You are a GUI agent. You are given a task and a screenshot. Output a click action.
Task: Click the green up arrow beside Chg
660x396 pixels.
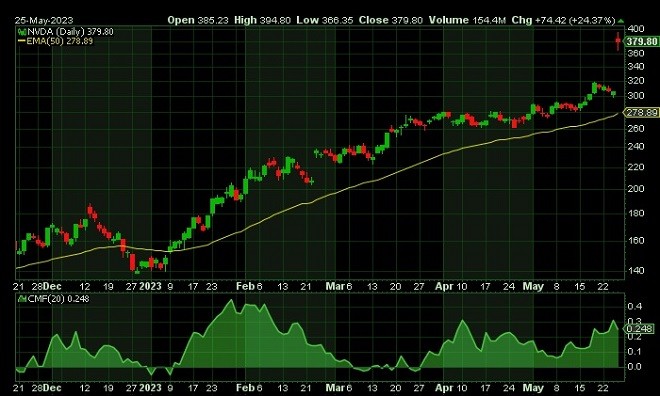click(x=621, y=21)
